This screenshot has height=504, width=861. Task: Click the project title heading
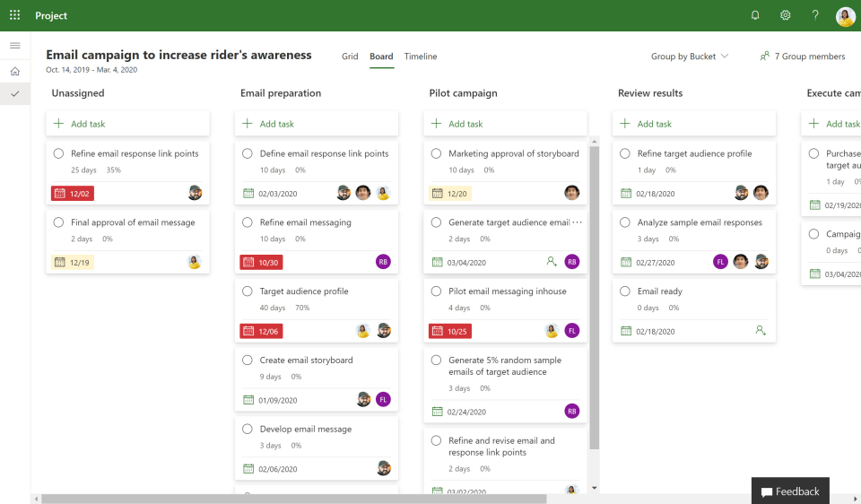tap(178, 55)
